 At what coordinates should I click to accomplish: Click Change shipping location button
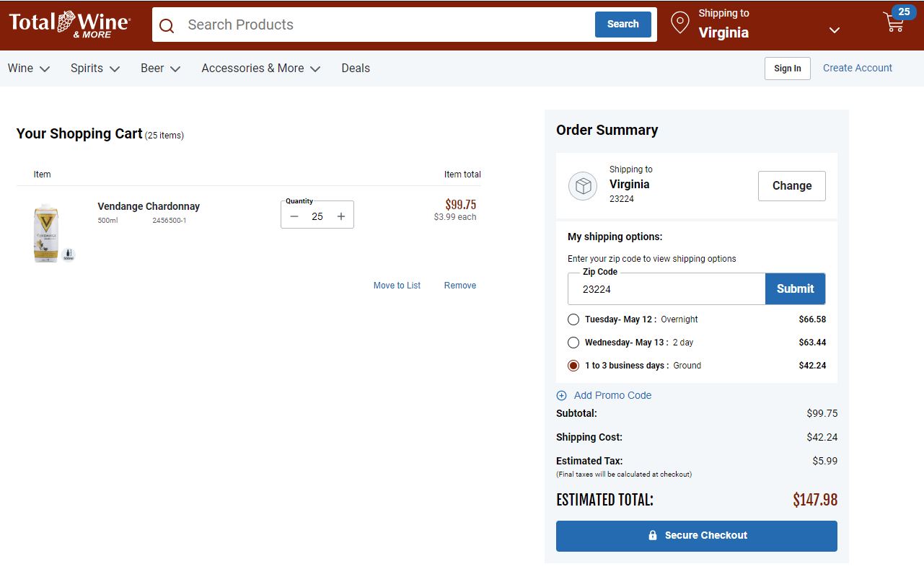pos(792,186)
